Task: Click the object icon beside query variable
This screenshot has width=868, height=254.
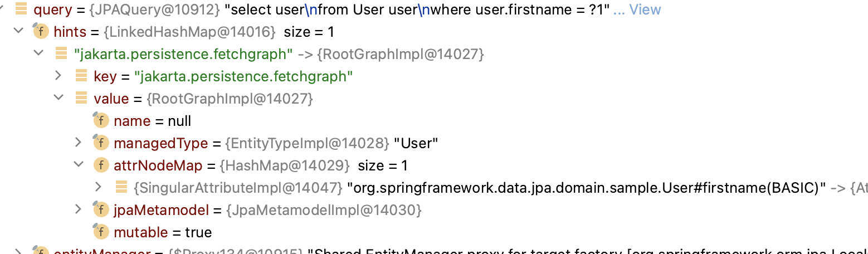Action: tap(21, 9)
